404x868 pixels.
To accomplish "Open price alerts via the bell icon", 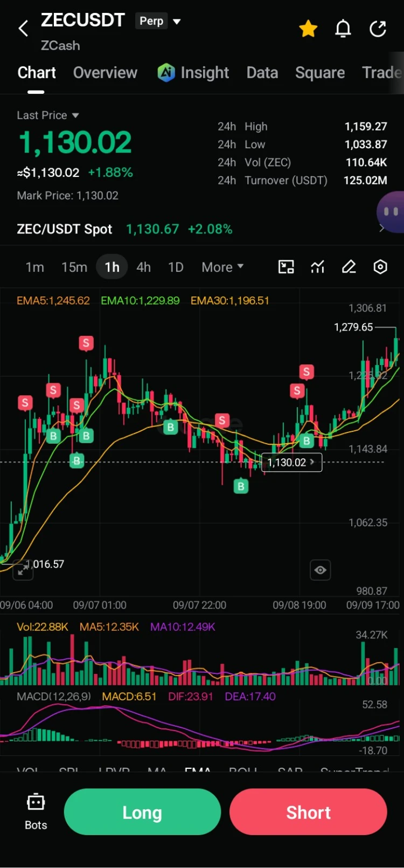I will click(343, 29).
